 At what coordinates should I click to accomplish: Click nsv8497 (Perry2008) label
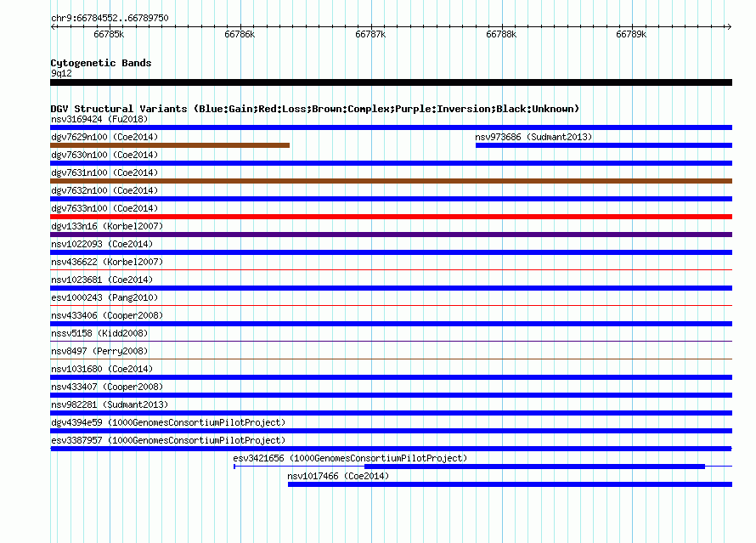tap(99, 351)
